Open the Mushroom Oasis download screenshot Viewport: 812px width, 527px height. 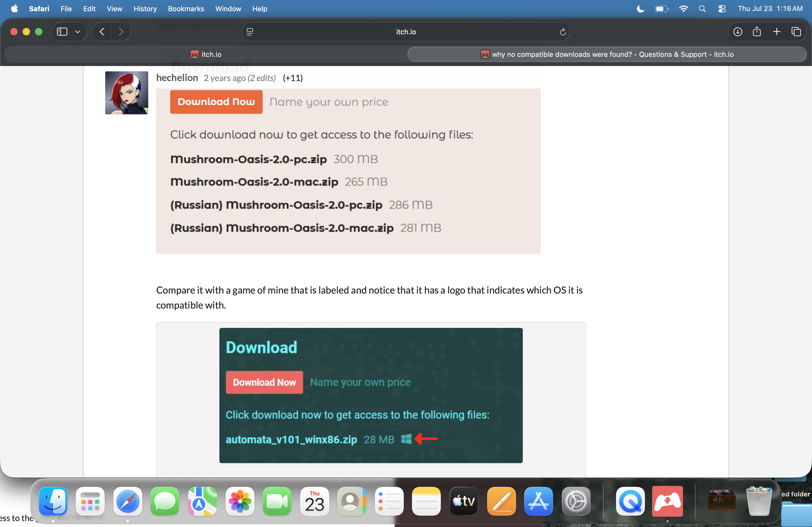tap(348, 171)
